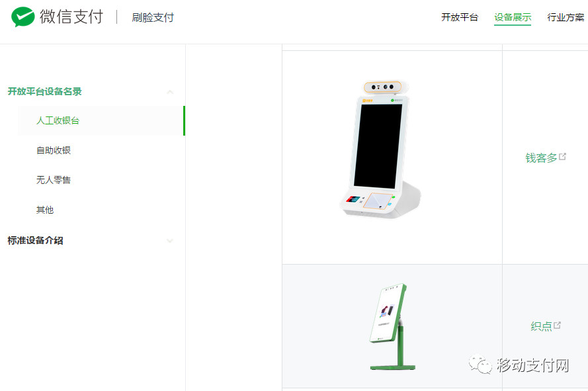The height and width of the screenshot is (391, 588).
Task: Select 人工收银台 in sidebar
Action: point(58,120)
